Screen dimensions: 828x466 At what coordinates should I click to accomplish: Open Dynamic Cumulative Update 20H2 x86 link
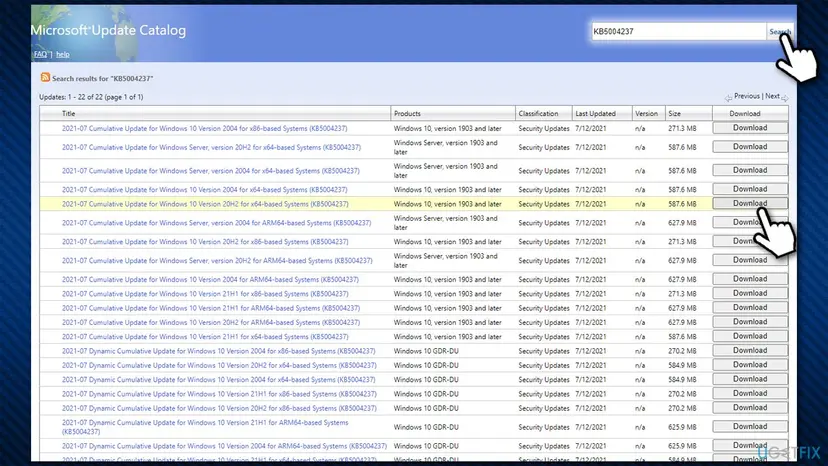(219, 407)
